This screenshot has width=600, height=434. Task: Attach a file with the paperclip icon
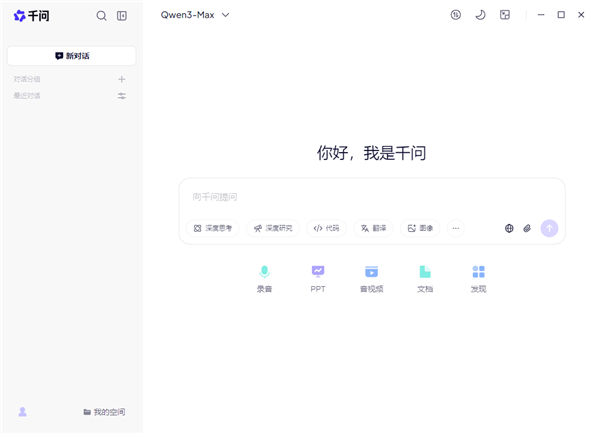527,228
